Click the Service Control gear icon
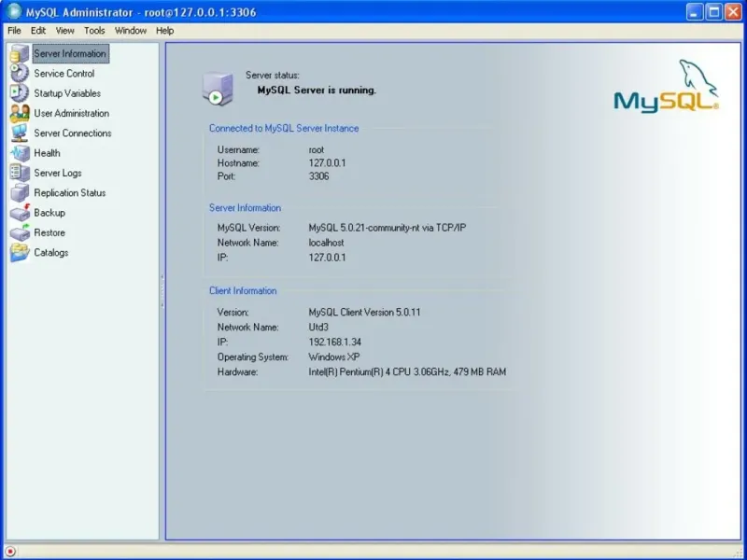The width and height of the screenshot is (747, 560). coord(20,74)
